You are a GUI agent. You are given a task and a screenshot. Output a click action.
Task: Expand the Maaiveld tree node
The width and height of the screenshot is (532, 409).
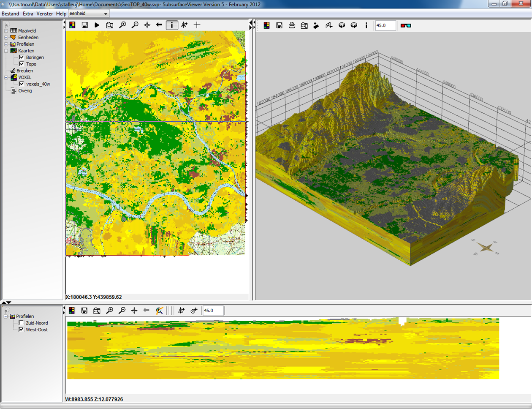[6, 31]
